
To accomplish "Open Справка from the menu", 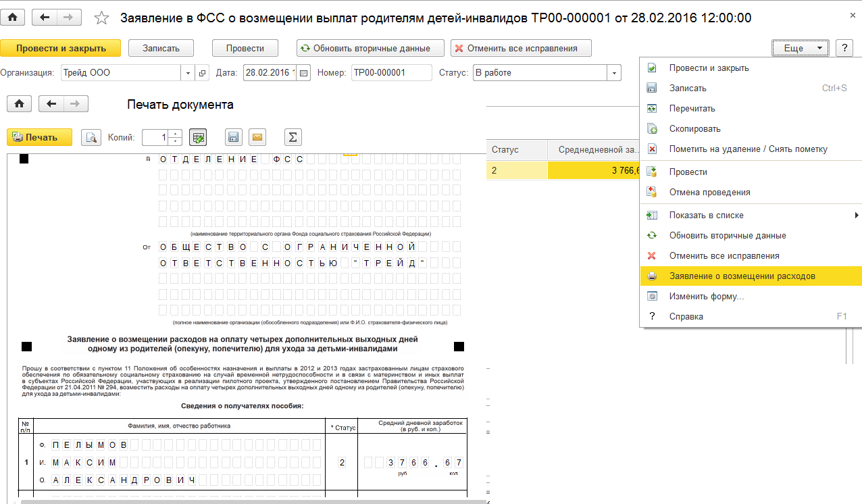I will (751, 317).
